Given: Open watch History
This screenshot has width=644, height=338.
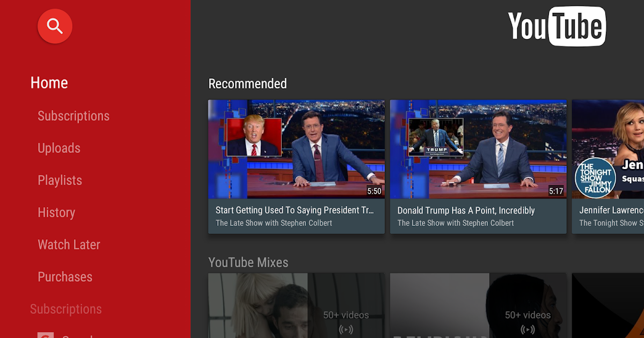Looking at the screenshot, I should click(56, 212).
